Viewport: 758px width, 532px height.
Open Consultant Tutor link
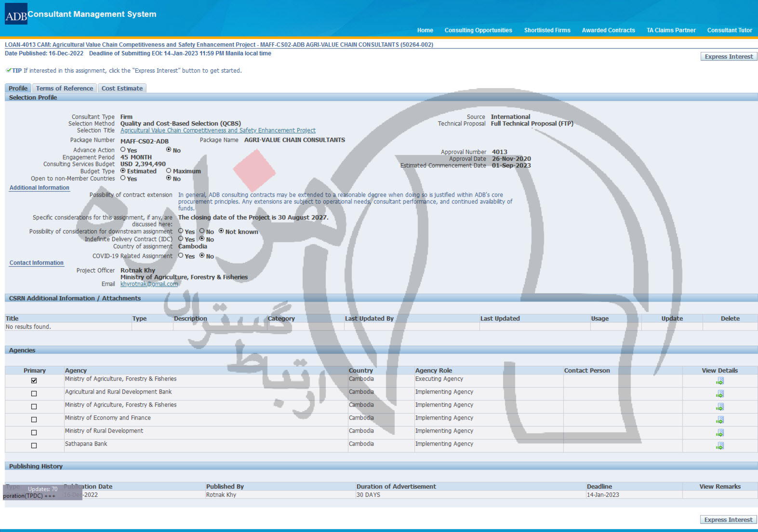tap(730, 30)
